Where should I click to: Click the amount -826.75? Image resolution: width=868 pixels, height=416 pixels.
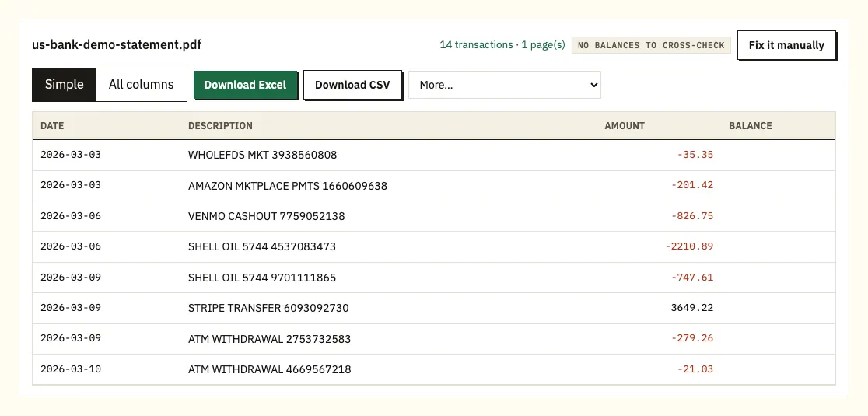point(692,216)
